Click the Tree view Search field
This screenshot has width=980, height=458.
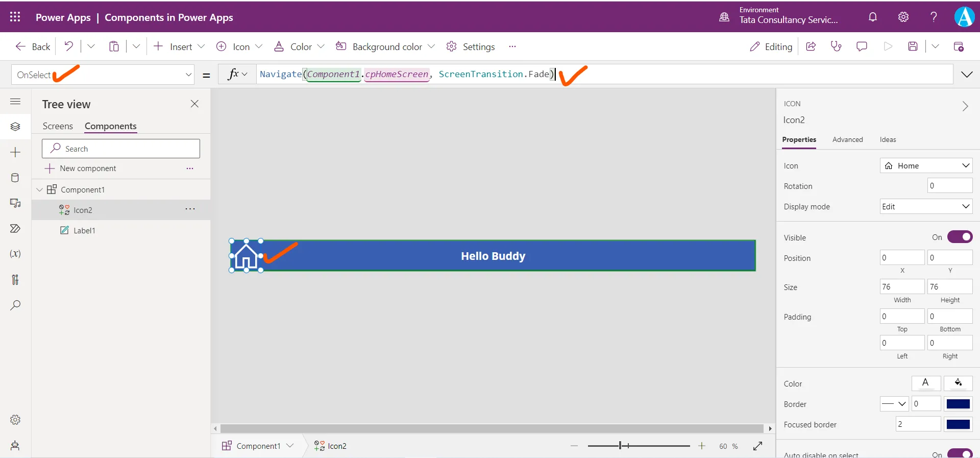[x=121, y=149]
